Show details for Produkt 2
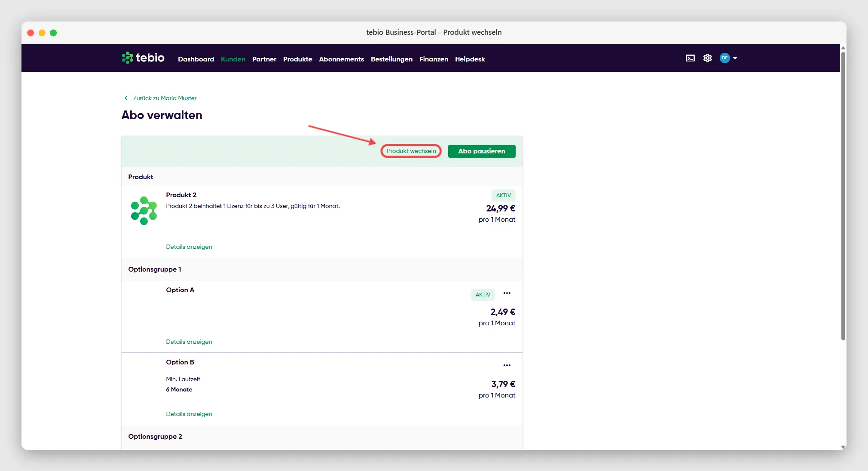The height and width of the screenshot is (471, 868). tap(189, 247)
